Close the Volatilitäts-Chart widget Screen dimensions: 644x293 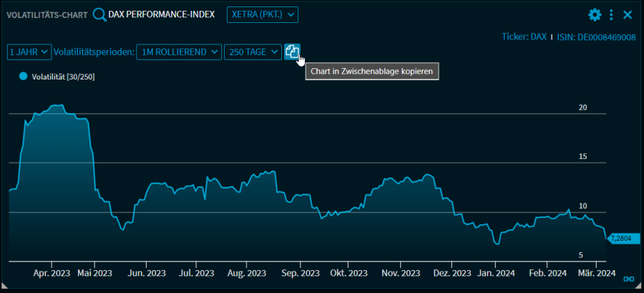click(x=628, y=14)
